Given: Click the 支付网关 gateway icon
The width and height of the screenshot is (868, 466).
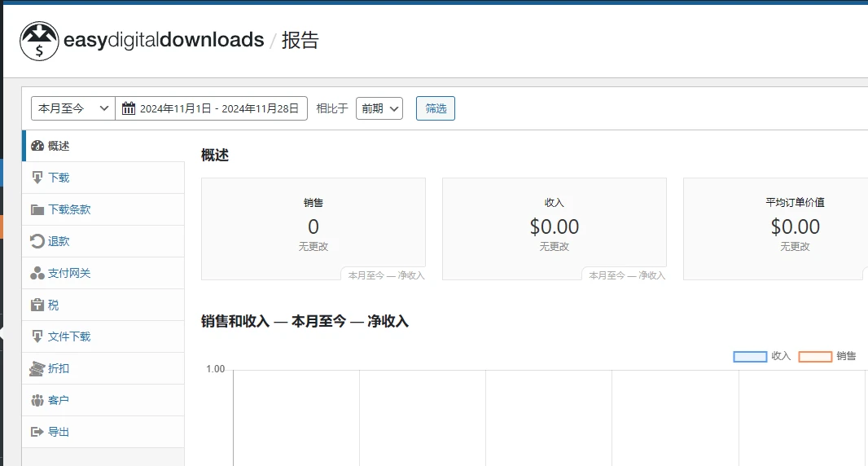Looking at the screenshot, I should point(37,273).
